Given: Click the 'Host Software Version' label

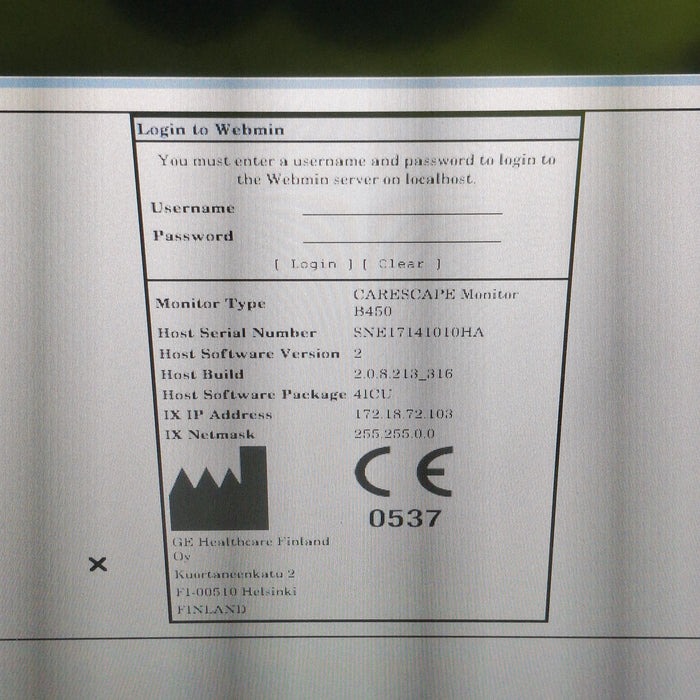Looking at the screenshot, I should coord(250,354).
